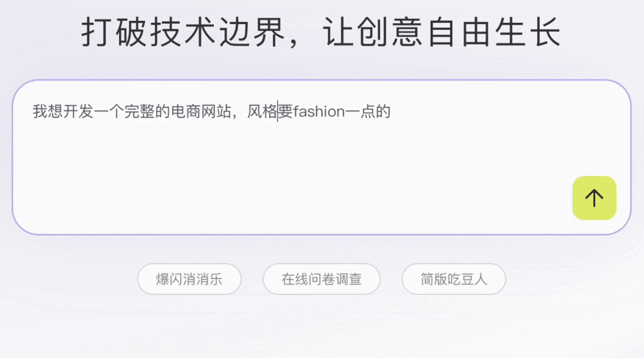Click the character 要 beside the text caret

tap(285, 111)
